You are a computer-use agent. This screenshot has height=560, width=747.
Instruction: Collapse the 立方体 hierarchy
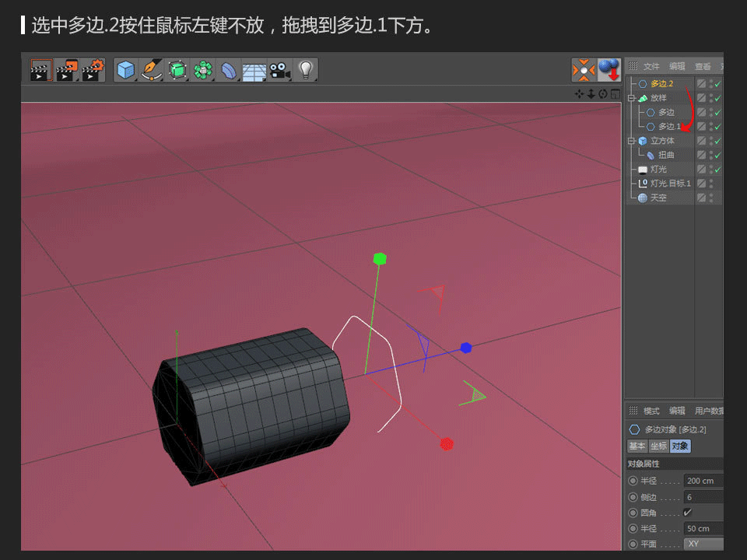(632, 141)
